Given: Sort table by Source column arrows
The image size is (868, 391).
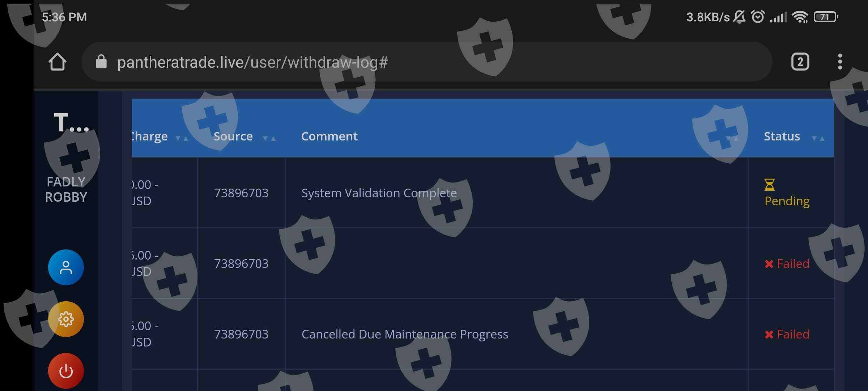Looking at the screenshot, I should [269, 138].
